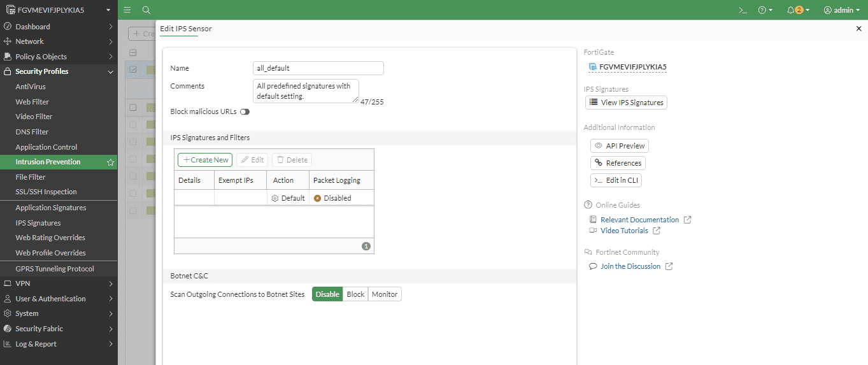
Task: Expand the Log & Report menu
Action: [x=59, y=344]
